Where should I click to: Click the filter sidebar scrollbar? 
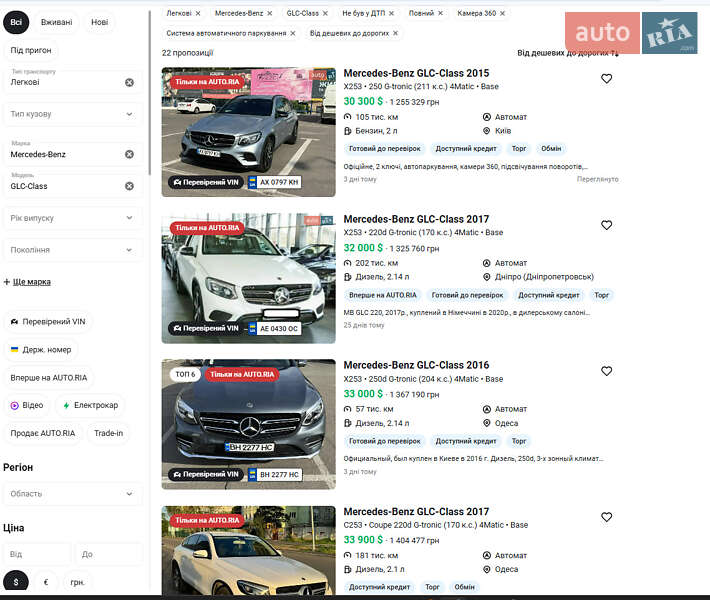point(149,93)
